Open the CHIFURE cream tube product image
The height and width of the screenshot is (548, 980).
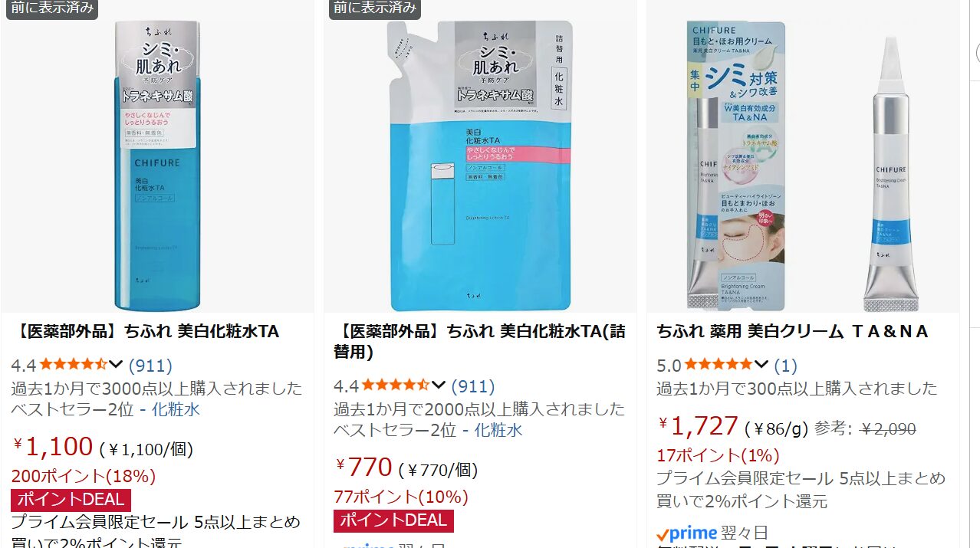click(x=802, y=165)
